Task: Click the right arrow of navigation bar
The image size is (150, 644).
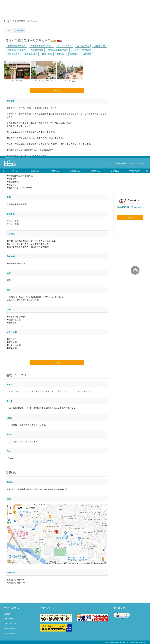Action: (147, 171)
